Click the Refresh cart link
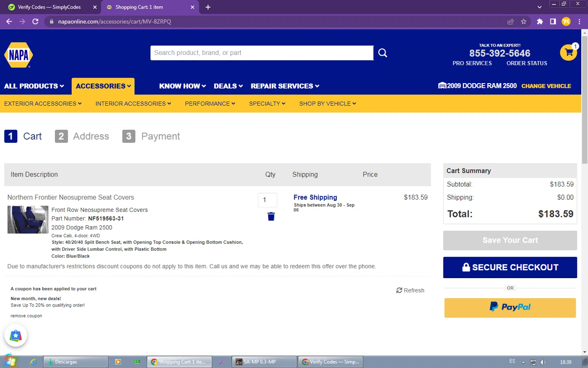The width and height of the screenshot is (588, 368). point(410,290)
